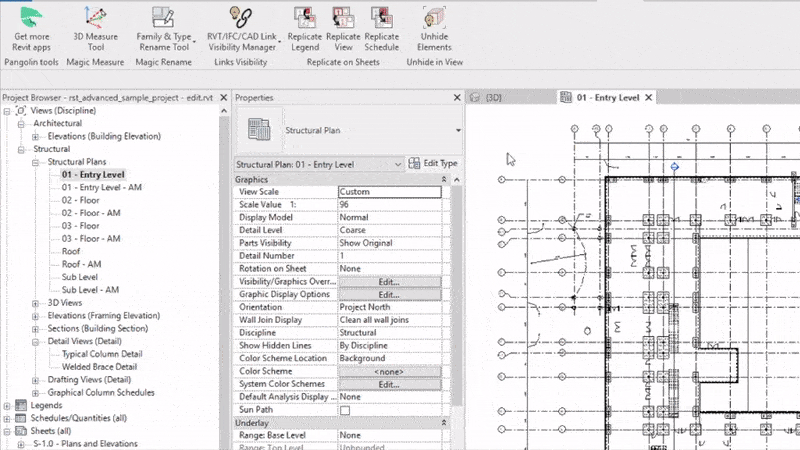Click Unhide Elements tool
The height and width of the screenshot is (450, 800).
(x=434, y=29)
